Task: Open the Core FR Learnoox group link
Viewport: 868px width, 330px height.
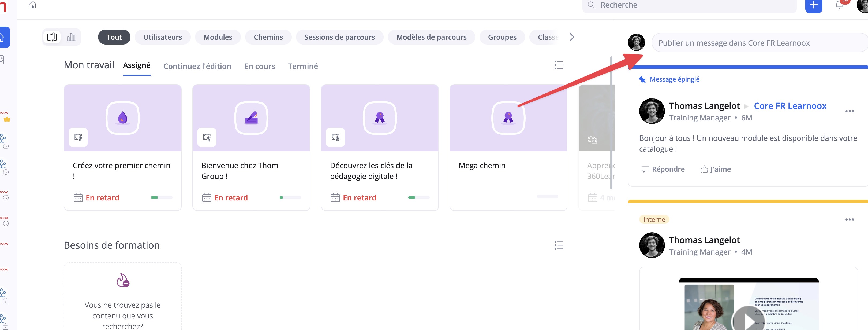Action: point(790,106)
